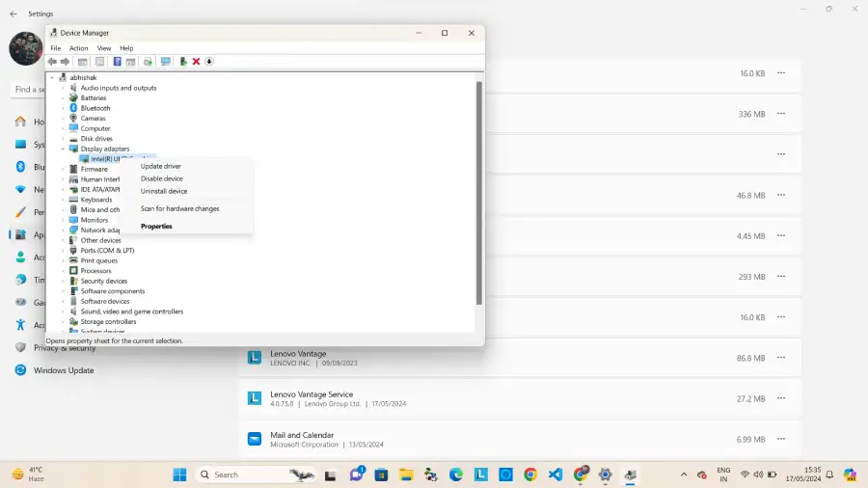Viewport: 868px width, 488px height.
Task: Open the Windows Start menu
Action: (180, 474)
